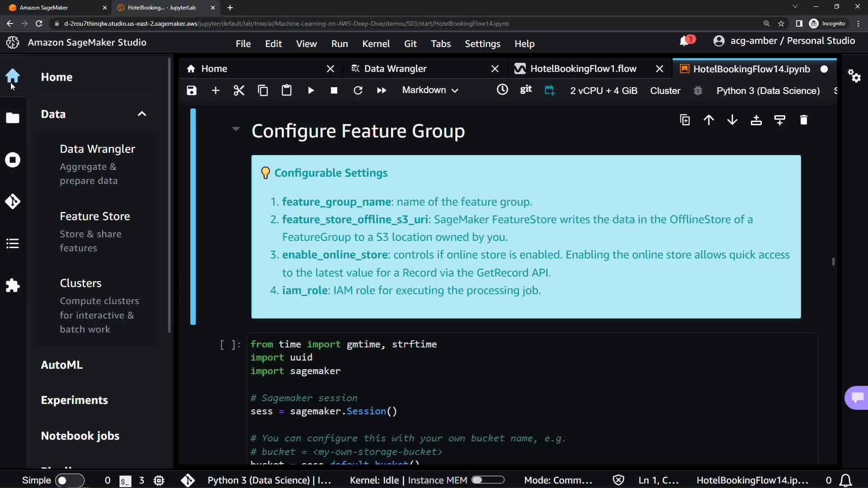This screenshot has width=868, height=488.
Task: Open the extensions puzzle-piece sidebar
Action: 13,286
